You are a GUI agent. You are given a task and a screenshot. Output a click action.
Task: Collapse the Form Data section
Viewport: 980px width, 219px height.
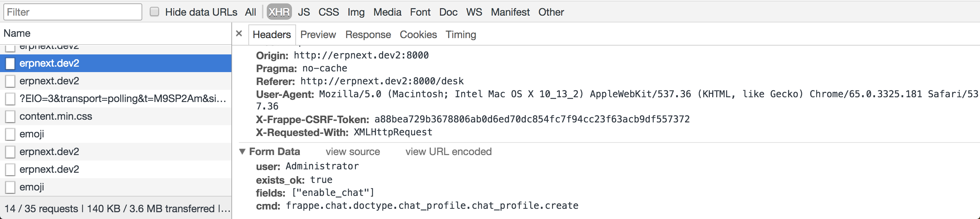pos(243,151)
